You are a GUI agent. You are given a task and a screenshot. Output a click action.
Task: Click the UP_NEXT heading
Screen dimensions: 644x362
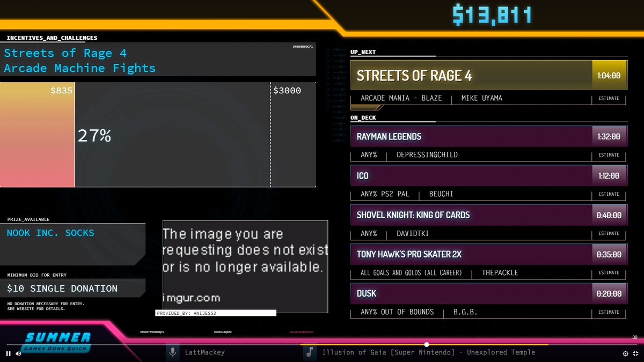tap(363, 52)
